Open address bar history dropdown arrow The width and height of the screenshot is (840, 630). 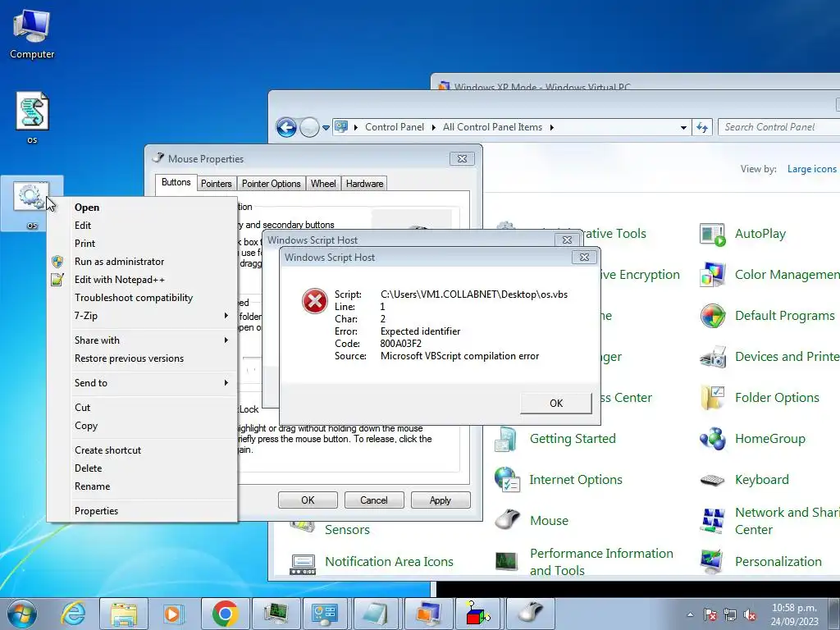tap(683, 127)
